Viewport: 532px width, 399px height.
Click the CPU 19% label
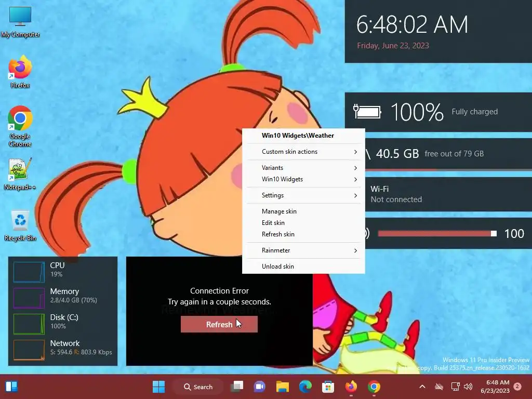click(x=57, y=270)
